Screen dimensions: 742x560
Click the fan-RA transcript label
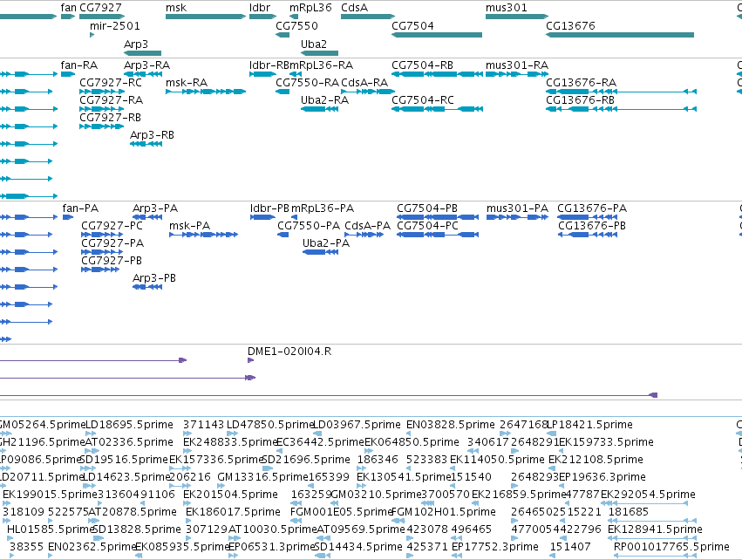point(79,65)
